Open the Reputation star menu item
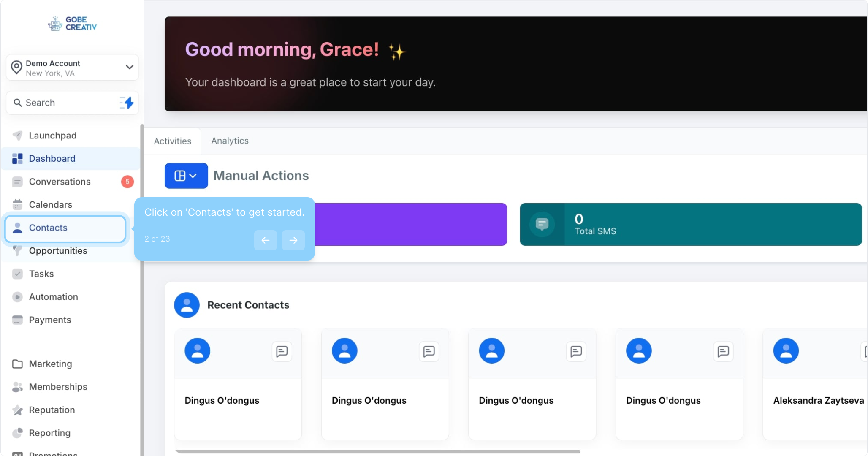Viewport: 868px width, 456px height. point(52,410)
